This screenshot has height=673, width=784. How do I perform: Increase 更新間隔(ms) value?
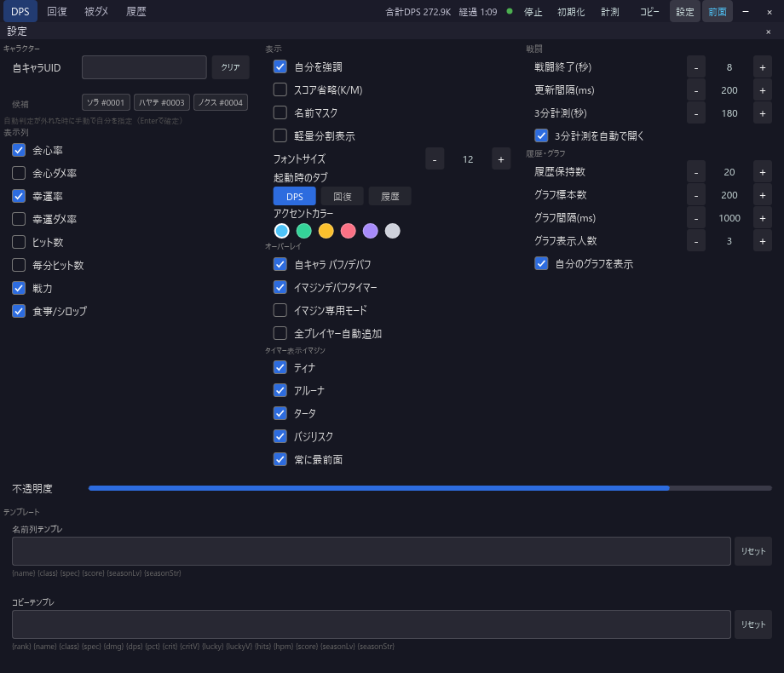point(763,90)
